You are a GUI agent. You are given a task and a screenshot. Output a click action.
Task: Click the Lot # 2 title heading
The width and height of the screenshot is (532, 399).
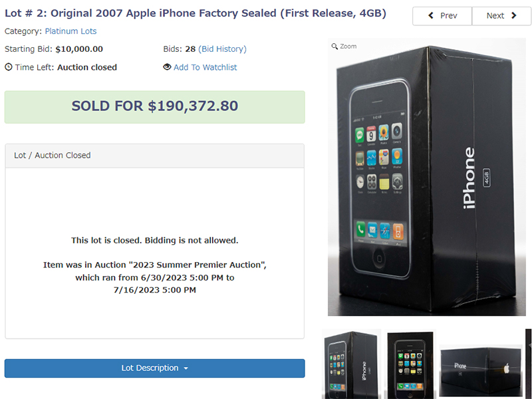(195, 13)
